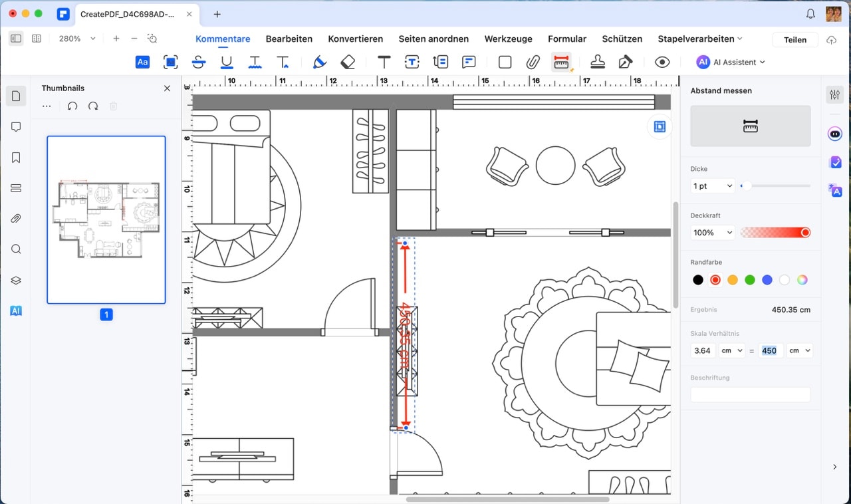
Task: Select the callout text tool
Action: 440,62
